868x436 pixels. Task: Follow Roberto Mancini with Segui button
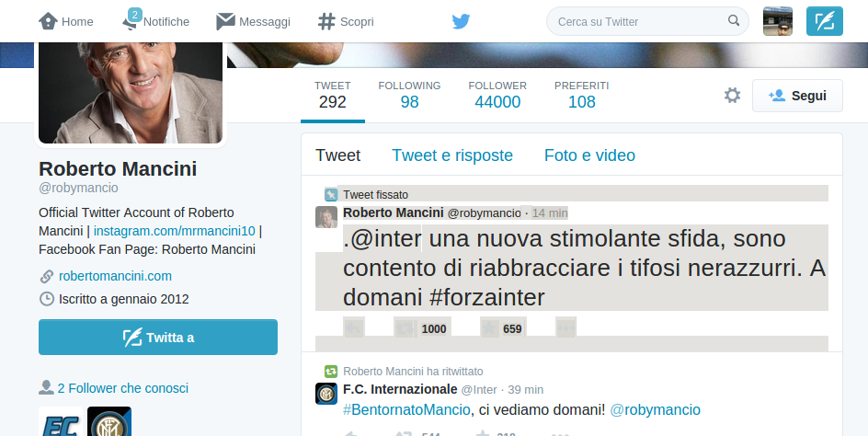pos(797,96)
